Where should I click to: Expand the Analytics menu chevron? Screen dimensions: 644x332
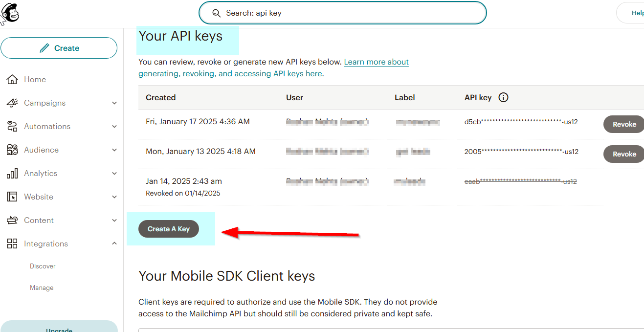coord(114,174)
